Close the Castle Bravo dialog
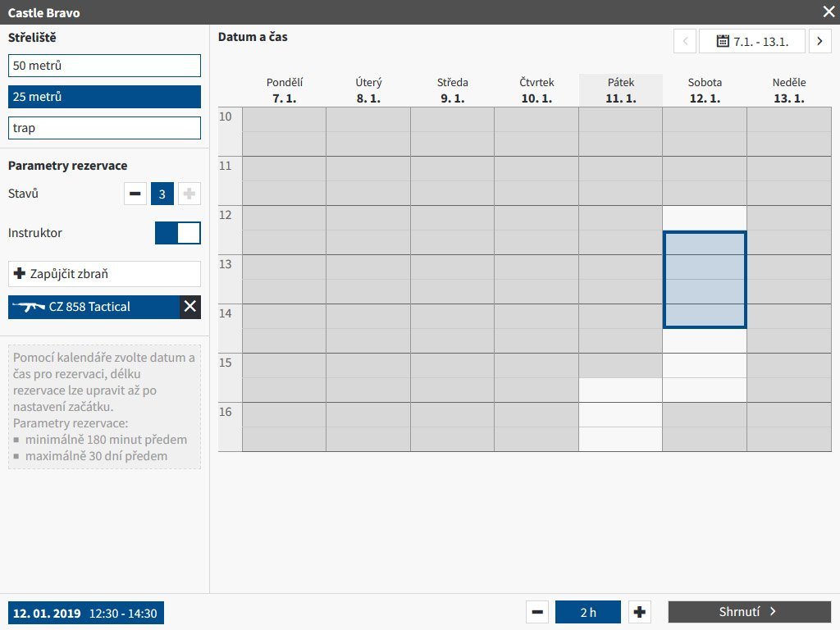Viewport: 840px width, 630px height. coord(829,11)
